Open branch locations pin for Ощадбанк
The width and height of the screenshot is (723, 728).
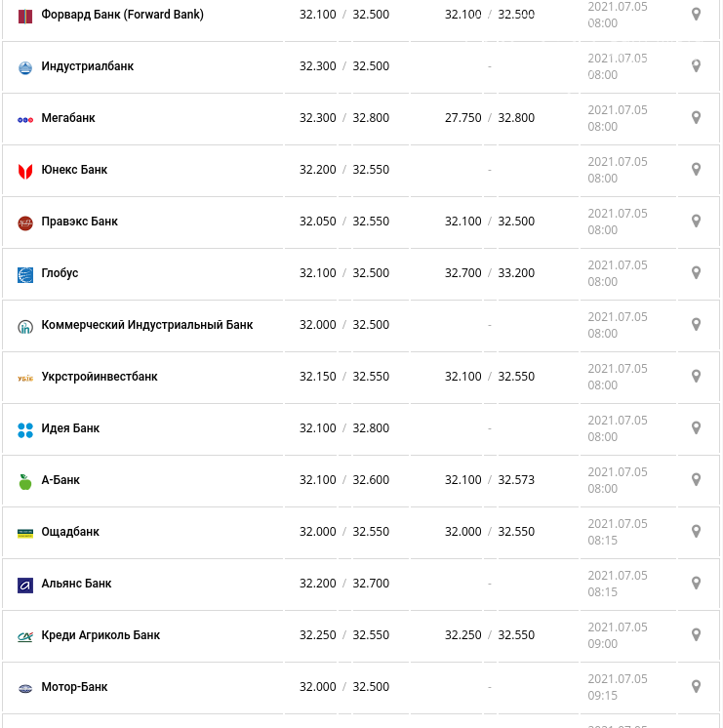pos(696,532)
